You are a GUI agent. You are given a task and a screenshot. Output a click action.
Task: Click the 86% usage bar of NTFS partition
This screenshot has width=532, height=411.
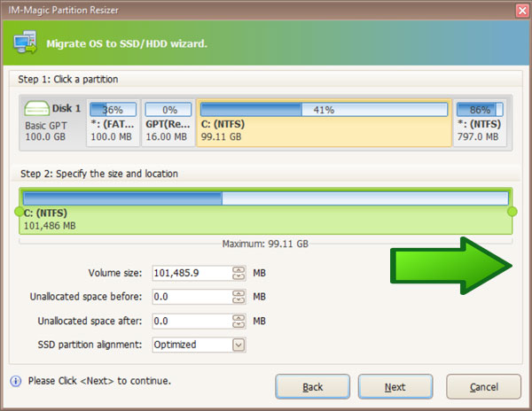pyautogui.click(x=480, y=110)
